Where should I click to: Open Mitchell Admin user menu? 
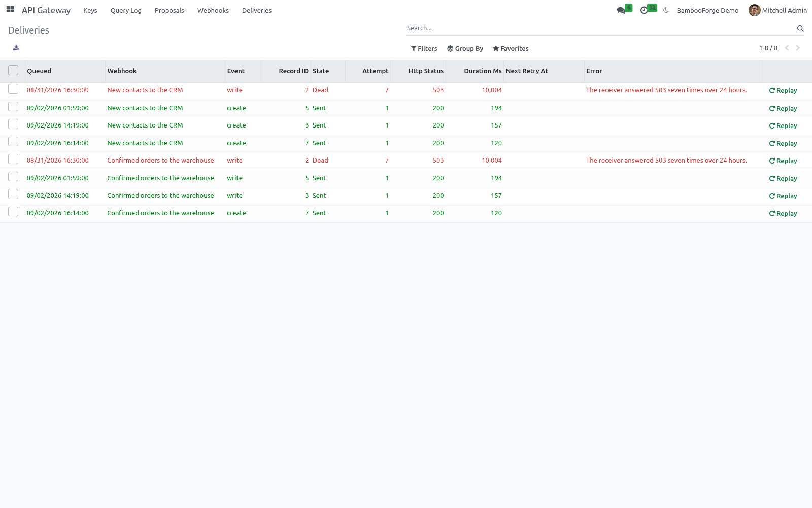tap(777, 10)
